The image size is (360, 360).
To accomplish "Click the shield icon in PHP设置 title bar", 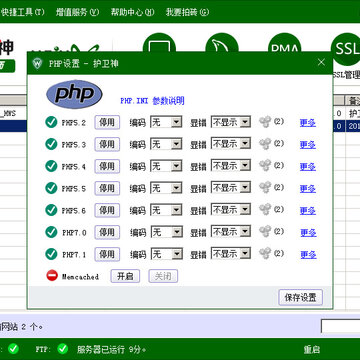I will [x=38, y=63].
